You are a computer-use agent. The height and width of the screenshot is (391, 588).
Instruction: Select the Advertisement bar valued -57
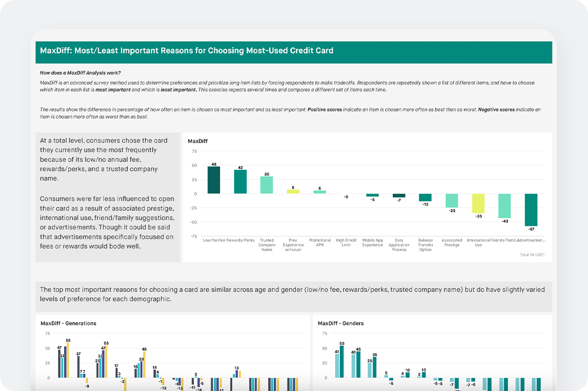531,210
